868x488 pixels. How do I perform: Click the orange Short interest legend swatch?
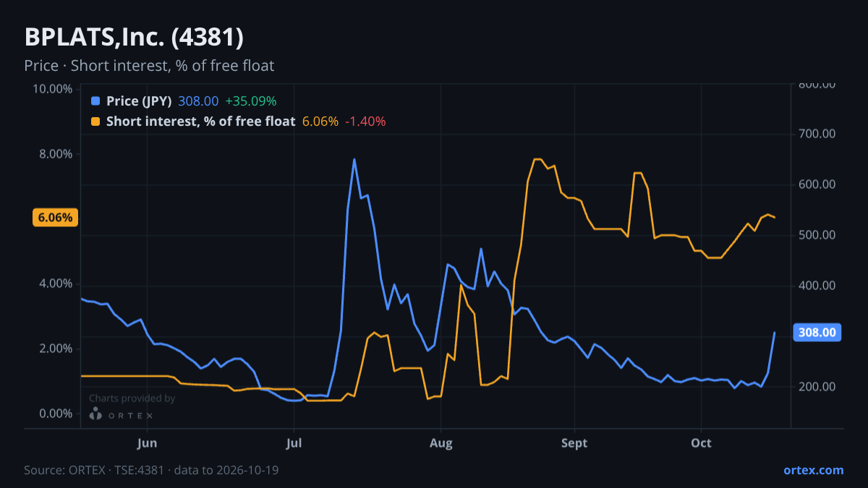[95, 121]
